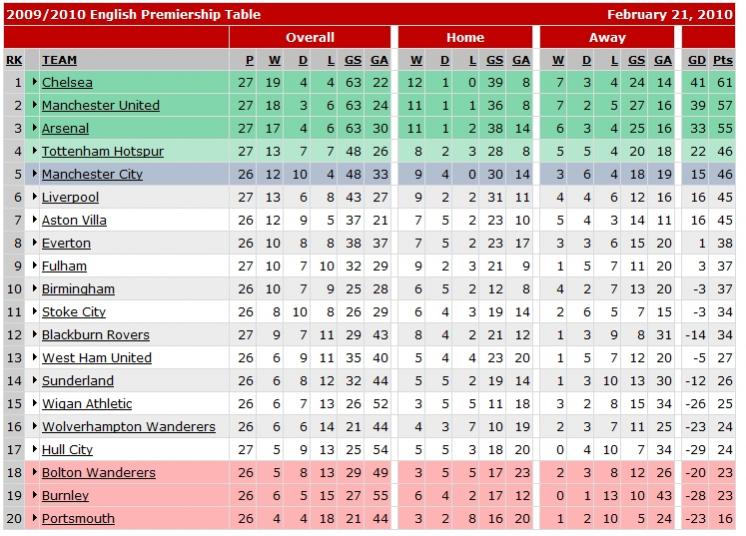
Task: Open the Manchester United team link
Action: click(100, 106)
